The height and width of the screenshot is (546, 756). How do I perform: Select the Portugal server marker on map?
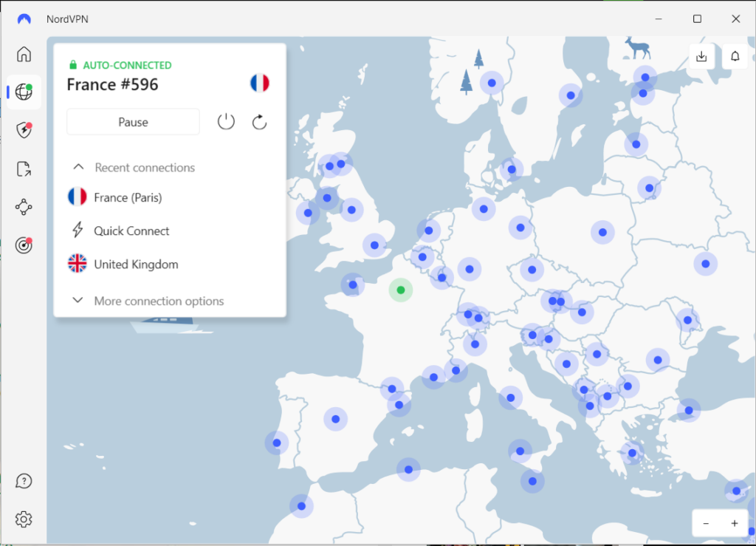tap(277, 443)
